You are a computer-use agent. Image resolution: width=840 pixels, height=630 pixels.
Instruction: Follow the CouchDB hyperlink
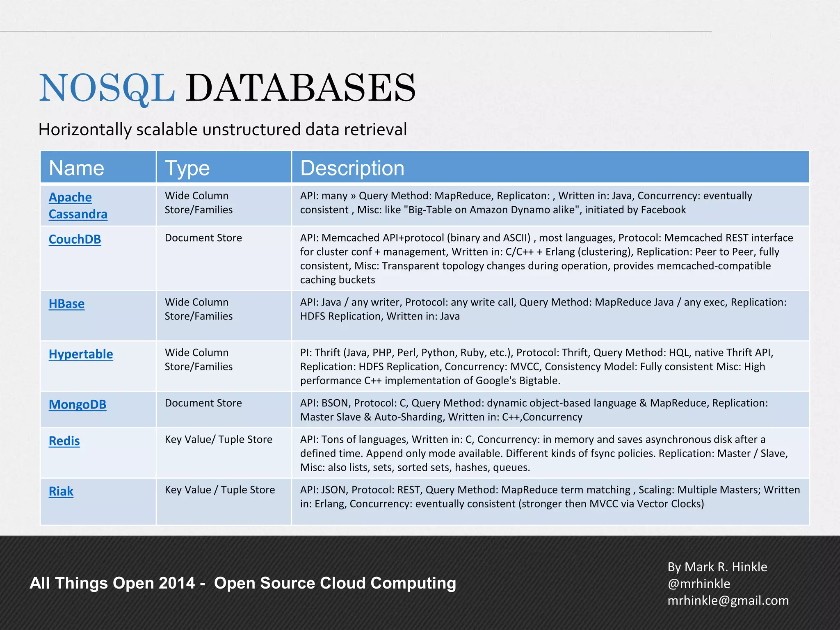coord(75,239)
